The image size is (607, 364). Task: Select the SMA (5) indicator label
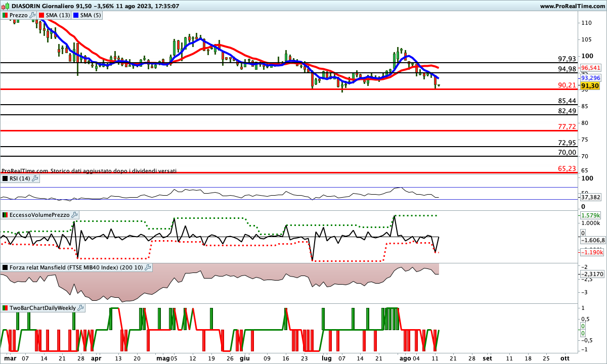tap(91, 15)
